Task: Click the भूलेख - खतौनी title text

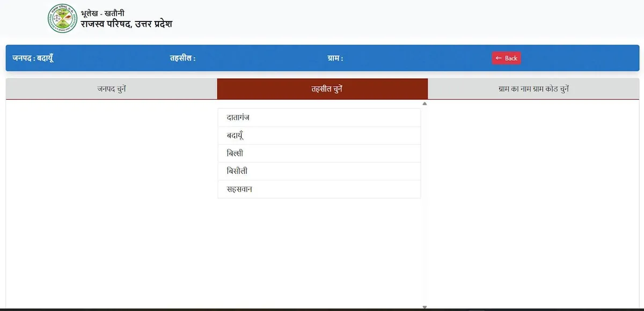Action: click(x=102, y=13)
